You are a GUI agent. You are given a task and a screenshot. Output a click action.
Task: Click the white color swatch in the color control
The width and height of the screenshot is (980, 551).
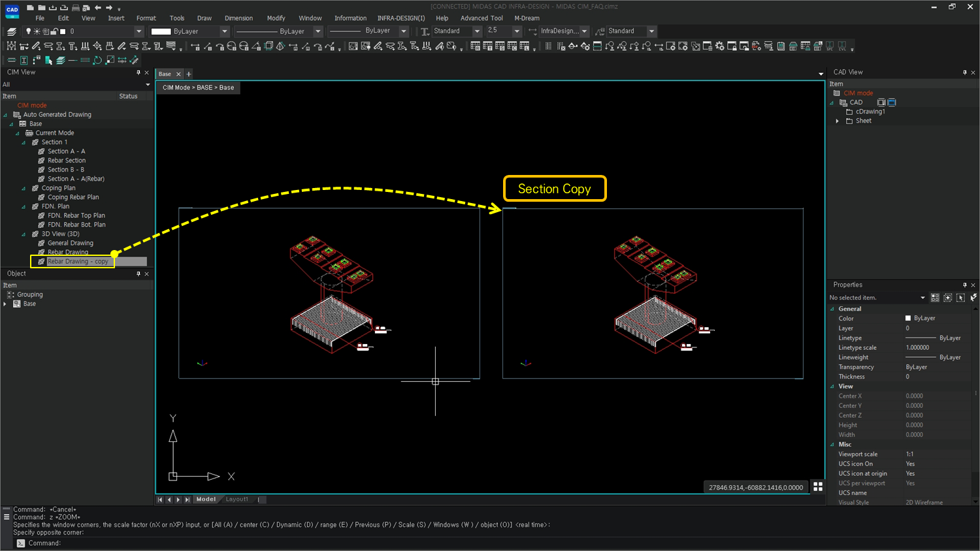tap(161, 31)
